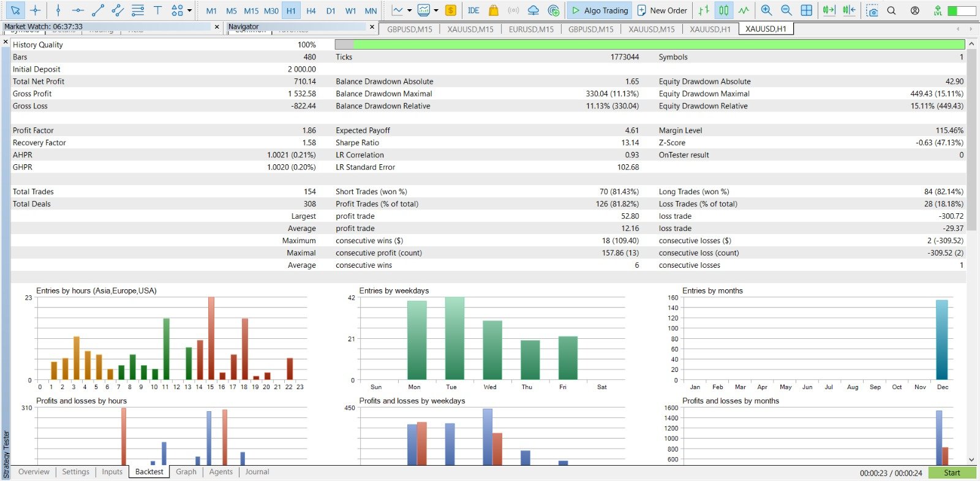The image size is (980, 481).
Task: Toggle the M5 timeframe
Action: pos(232,11)
